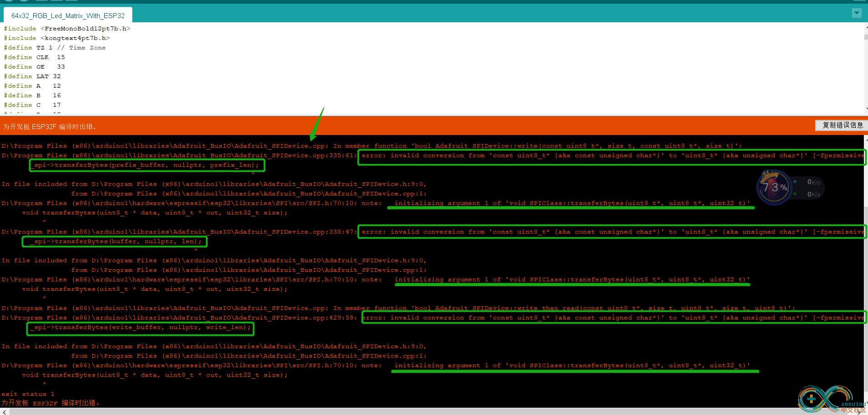This screenshot has height=415, width=868.
Task: Click the '#define C 17' line
Action: (x=32, y=105)
